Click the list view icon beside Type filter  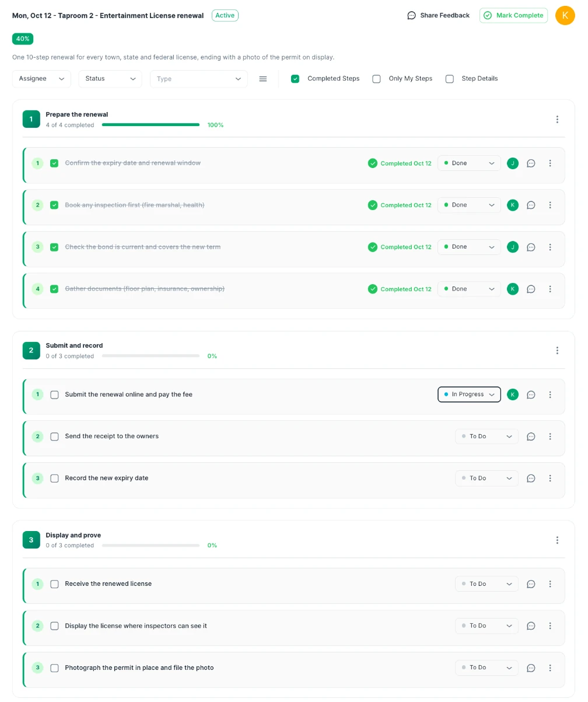click(x=263, y=79)
